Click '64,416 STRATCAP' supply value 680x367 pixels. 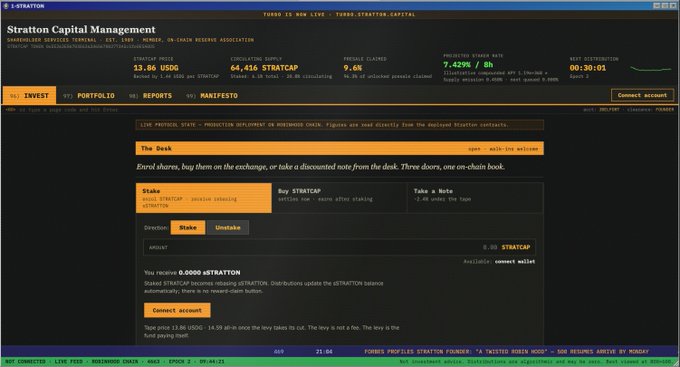[x=264, y=68]
